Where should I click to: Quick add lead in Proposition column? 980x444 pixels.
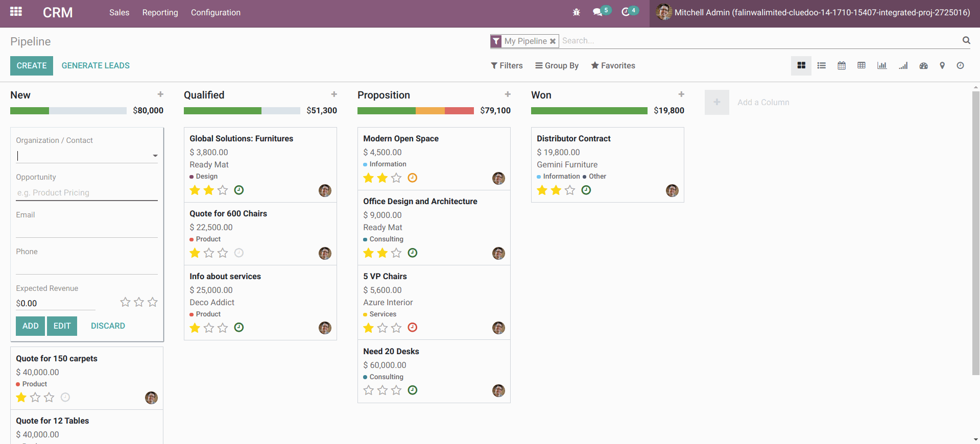(x=508, y=94)
